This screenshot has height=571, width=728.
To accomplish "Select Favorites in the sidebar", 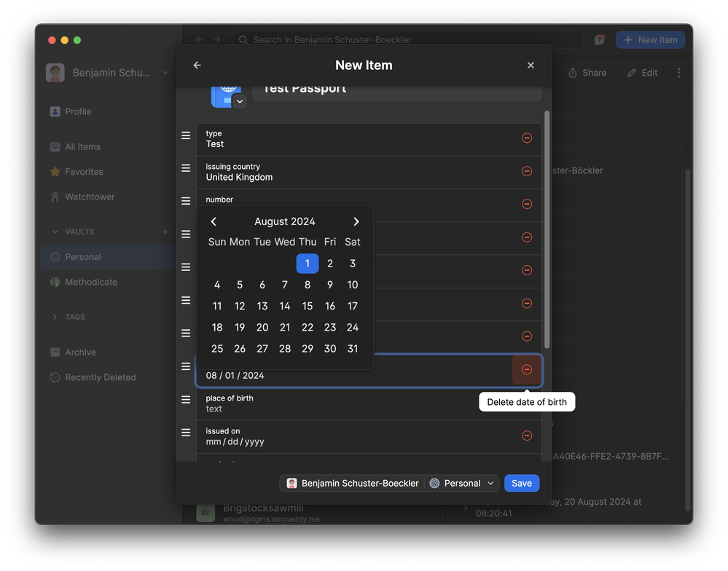I will click(84, 172).
